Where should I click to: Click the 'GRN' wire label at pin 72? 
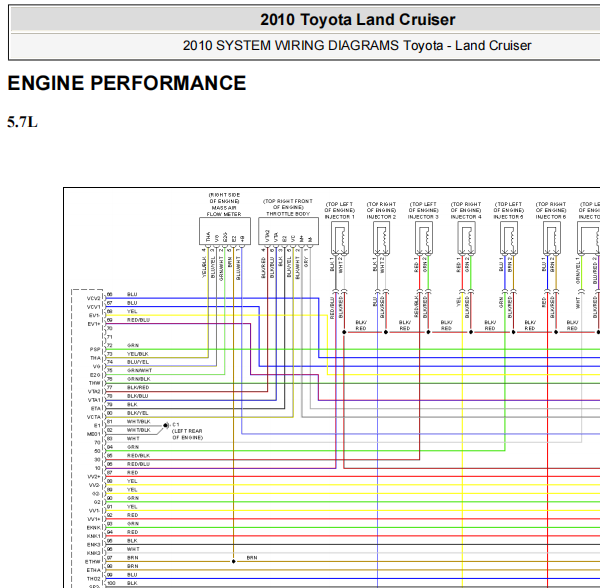point(133,345)
